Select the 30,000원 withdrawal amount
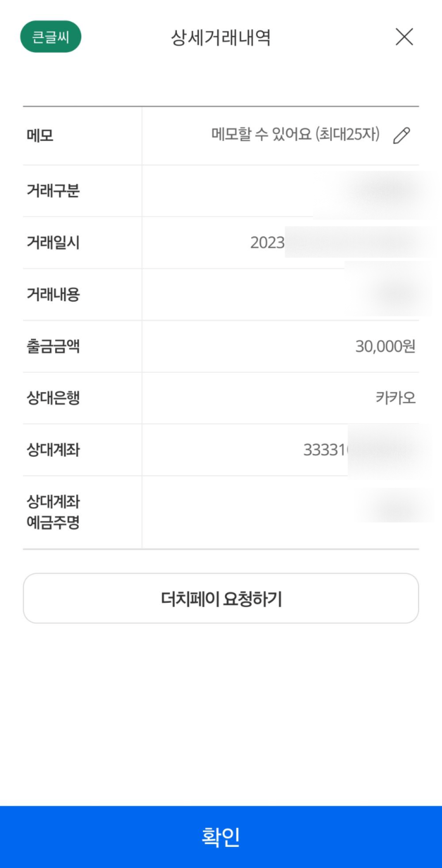Viewport: 442px width, 868px height. [x=385, y=347]
